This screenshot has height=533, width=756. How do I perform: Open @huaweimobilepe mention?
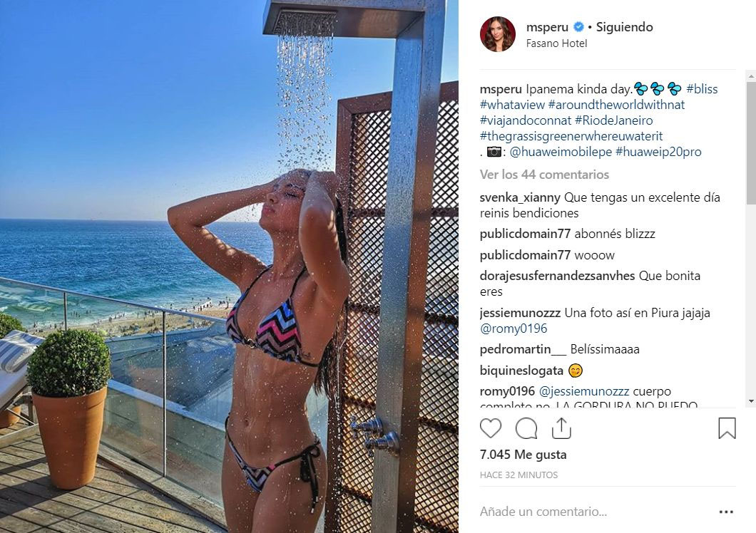[561, 152]
